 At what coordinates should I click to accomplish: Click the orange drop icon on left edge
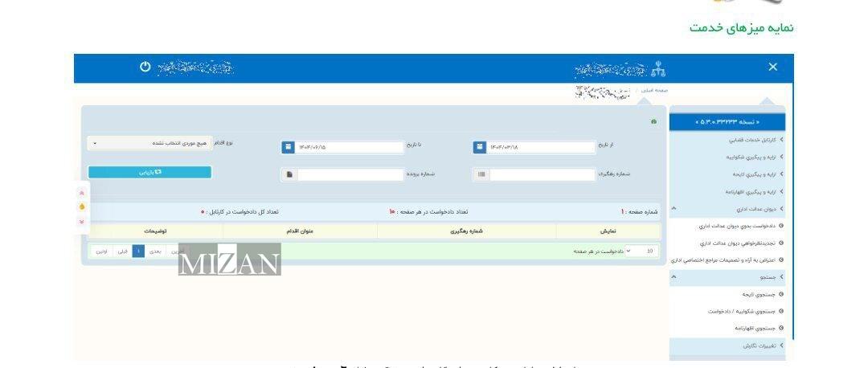[81, 206]
